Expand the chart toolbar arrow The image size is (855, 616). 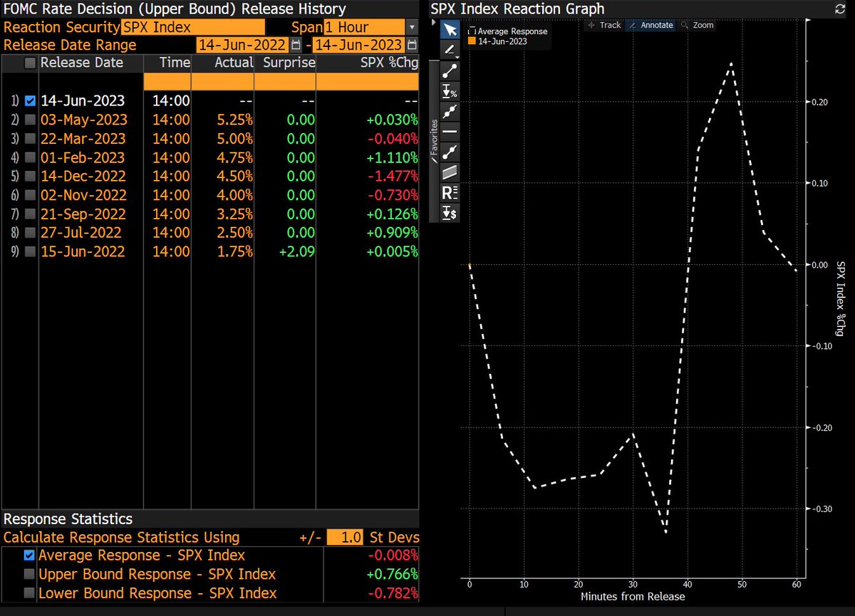click(435, 22)
